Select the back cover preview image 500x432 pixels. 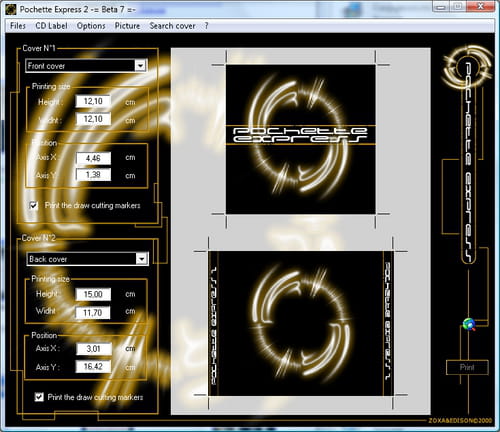click(301, 323)
